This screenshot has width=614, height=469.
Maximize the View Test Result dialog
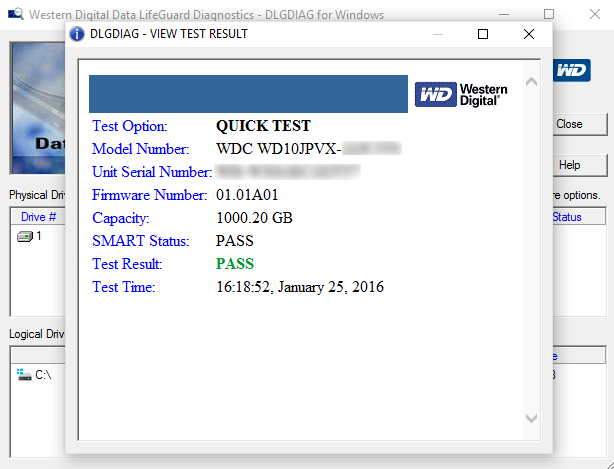point(483,34)
